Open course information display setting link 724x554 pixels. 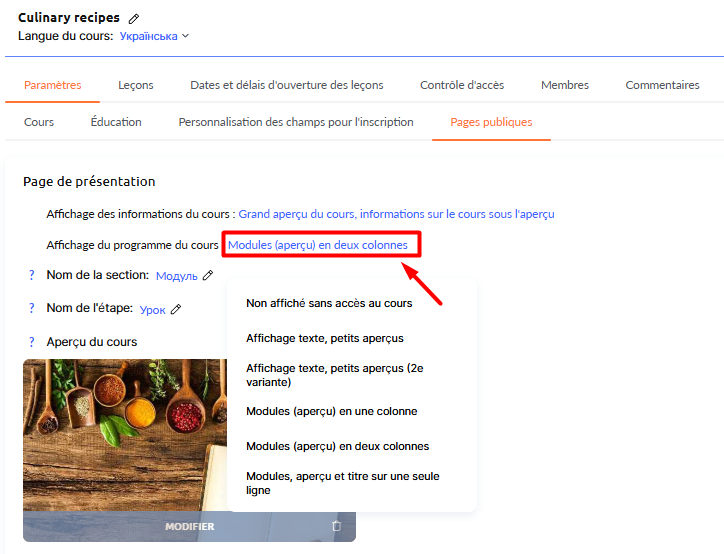pyautogui.click(x=396, y=214)
